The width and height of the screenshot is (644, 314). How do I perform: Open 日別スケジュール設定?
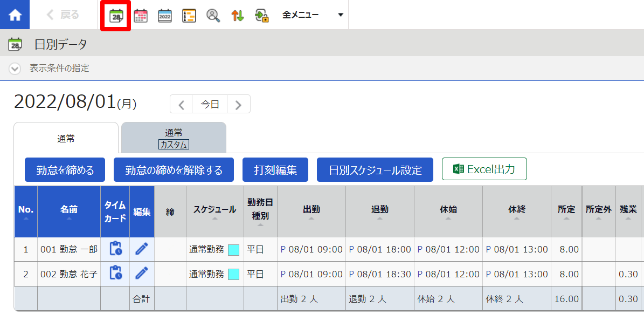(375, 170)
